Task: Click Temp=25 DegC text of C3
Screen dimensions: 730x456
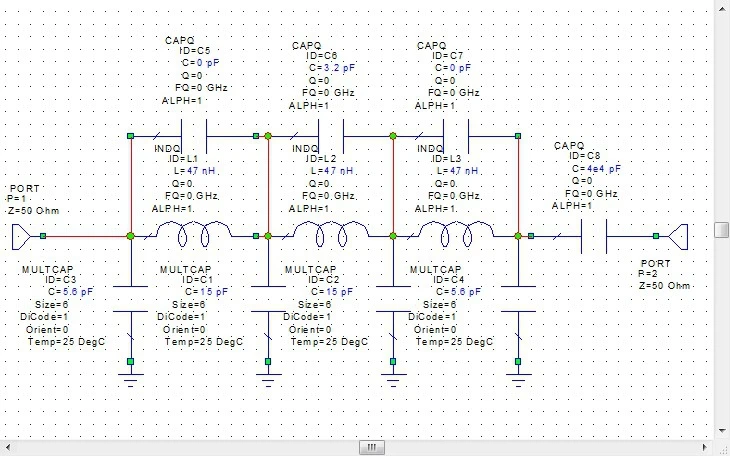Action: tap(66, 342)
